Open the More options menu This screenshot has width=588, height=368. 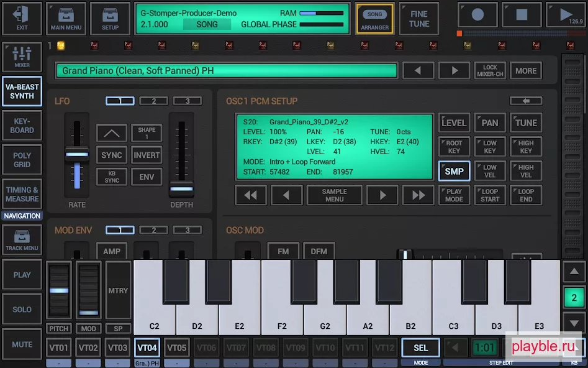pyautogui.click(x=526, y=70)
